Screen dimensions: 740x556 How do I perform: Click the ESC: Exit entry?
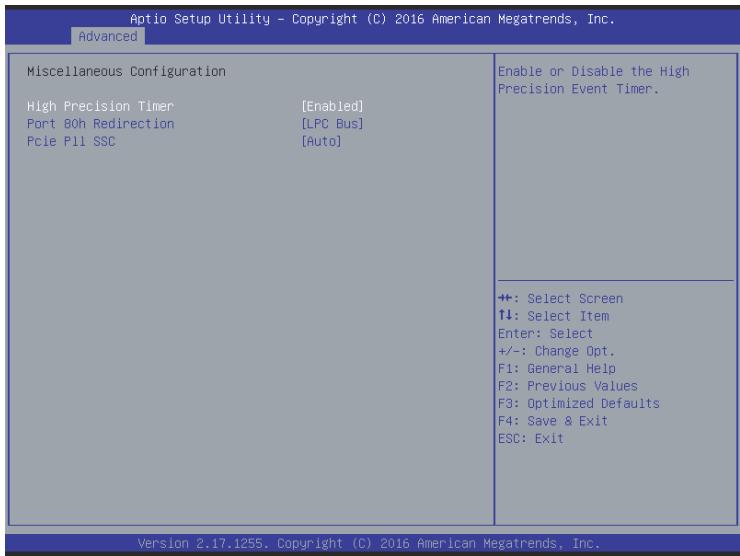tap(531, 438)
